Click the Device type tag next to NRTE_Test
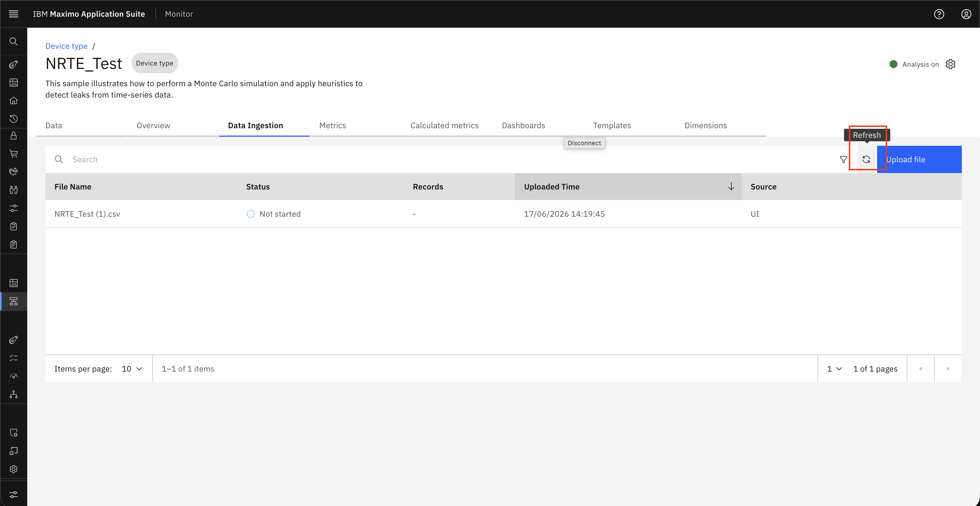 [155, 63]
